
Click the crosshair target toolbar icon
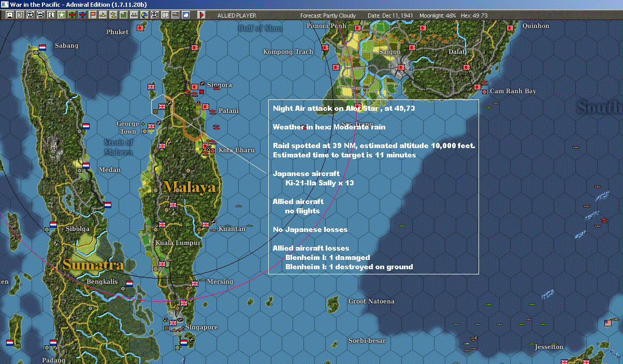(x=155, y=15)
